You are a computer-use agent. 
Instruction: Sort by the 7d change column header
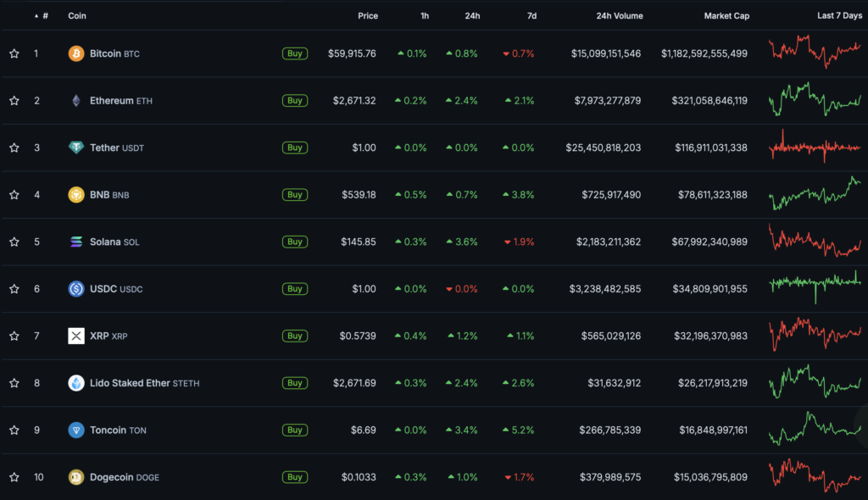(x=530, y=16)
